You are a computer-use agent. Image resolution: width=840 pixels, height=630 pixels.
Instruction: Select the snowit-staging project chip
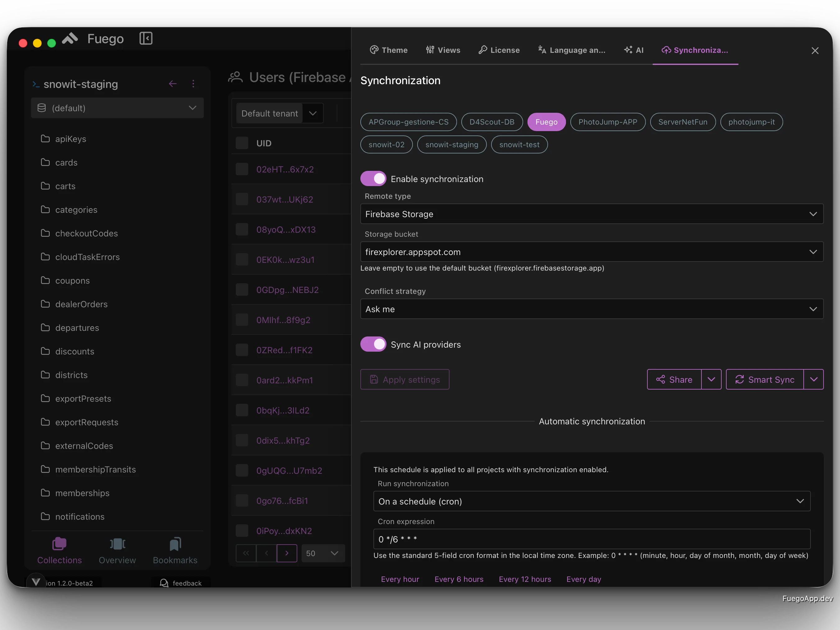pos(452,144)
